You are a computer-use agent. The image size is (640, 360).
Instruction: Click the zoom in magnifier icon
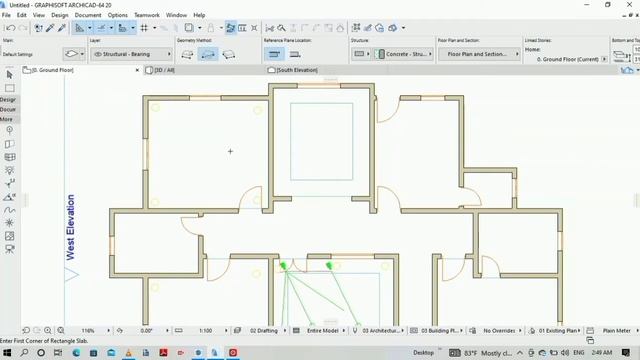(x=48, y=330)
